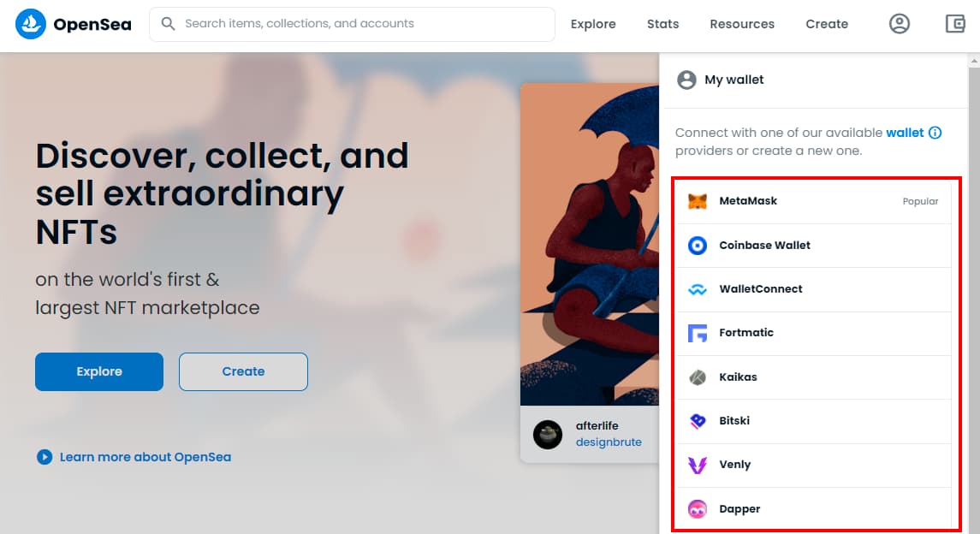The height and width of the screenshot is (534, 980).
Task: Open the Stats menu
Action: [x=662, y=24]
